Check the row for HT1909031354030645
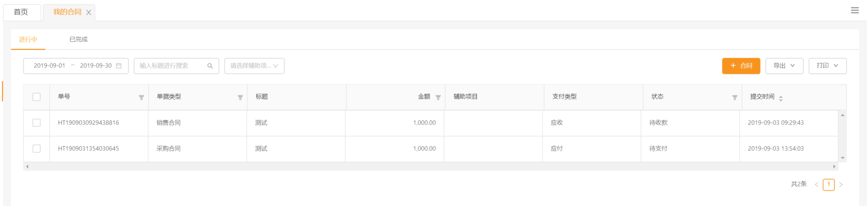Image resolution: width=868 pixels, height=206 pixels. coord(37,149)
